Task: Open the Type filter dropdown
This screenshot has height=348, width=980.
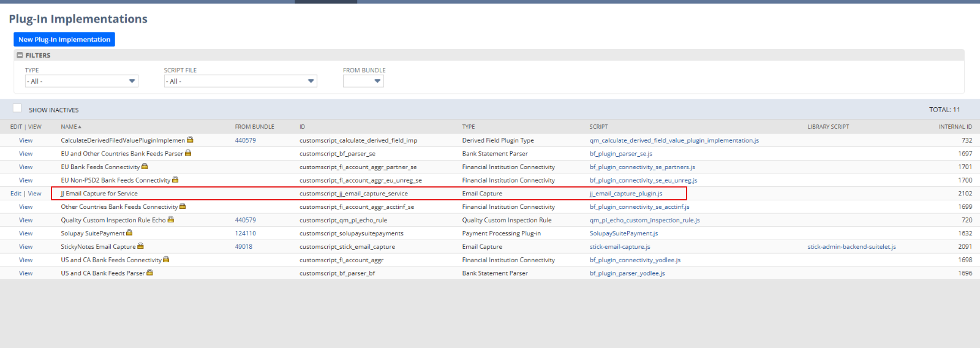Action: [x=81, y=81]
